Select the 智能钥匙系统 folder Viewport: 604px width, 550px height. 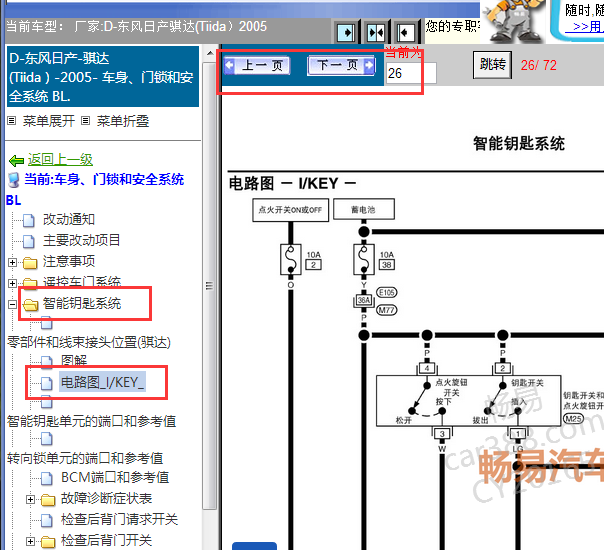[82, 304]
